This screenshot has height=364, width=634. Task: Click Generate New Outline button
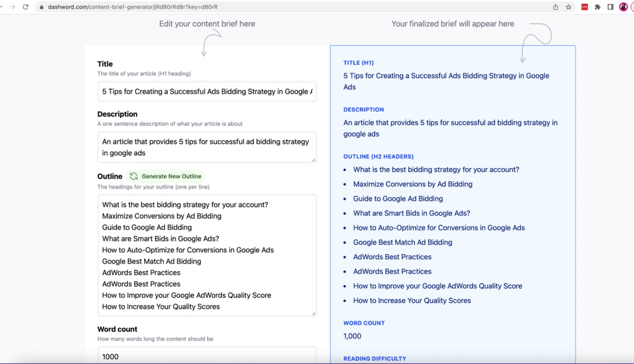pyautogui.click(x=165, y=176)
